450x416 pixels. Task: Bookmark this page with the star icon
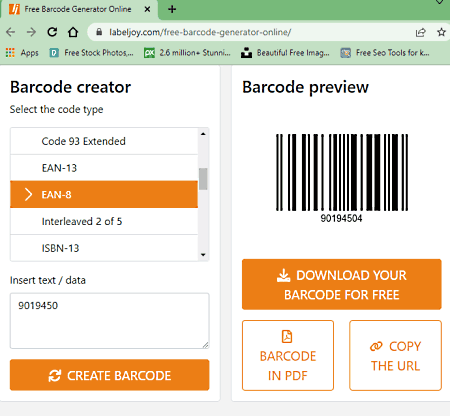click(x=441, y=32)
